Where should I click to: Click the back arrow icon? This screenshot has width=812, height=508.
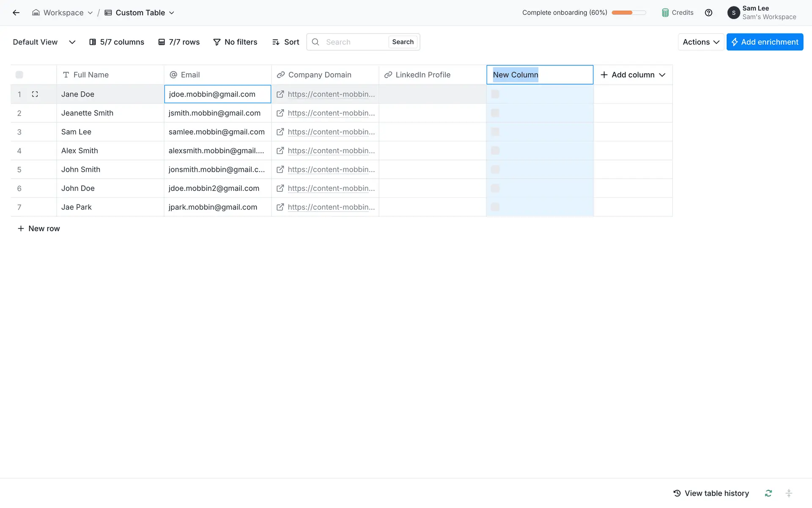pos(16,13)
